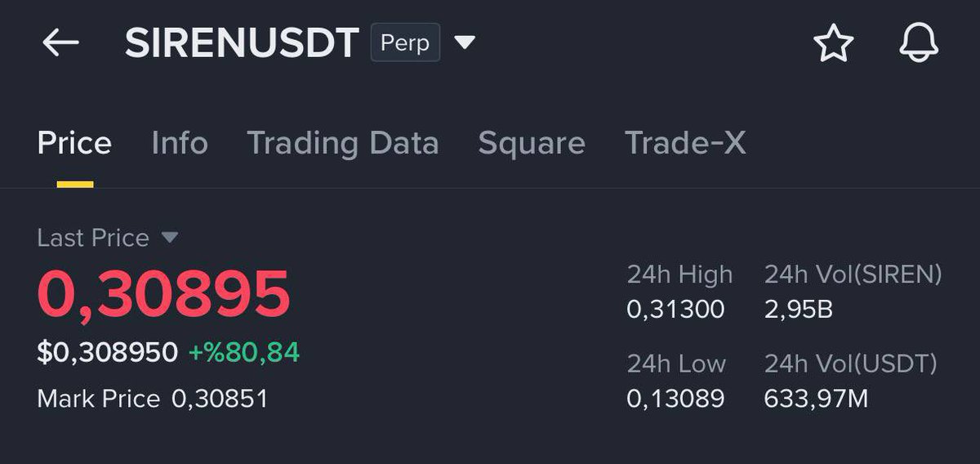Screen dimensions: 980x464
Task: Select the Trade-X tab
Action: (x=685, y=144)
